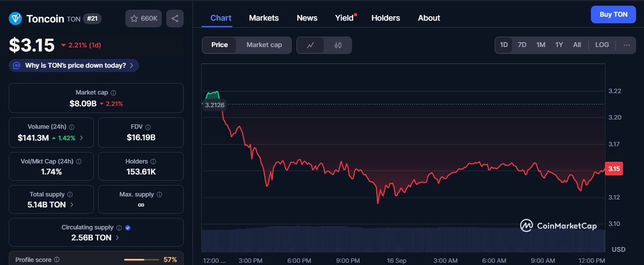Open the Chart tab
The image size is (644, 265).
pos(221,18)
